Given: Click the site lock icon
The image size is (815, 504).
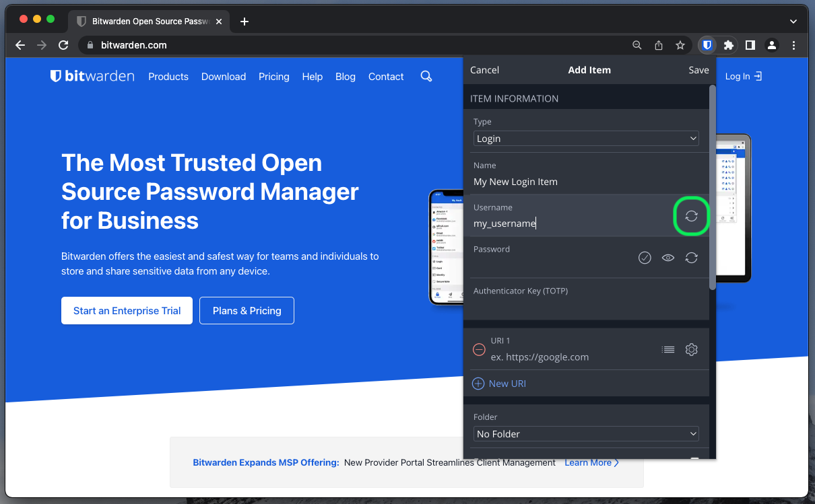Looking at the screenshot, I should 90,45.
